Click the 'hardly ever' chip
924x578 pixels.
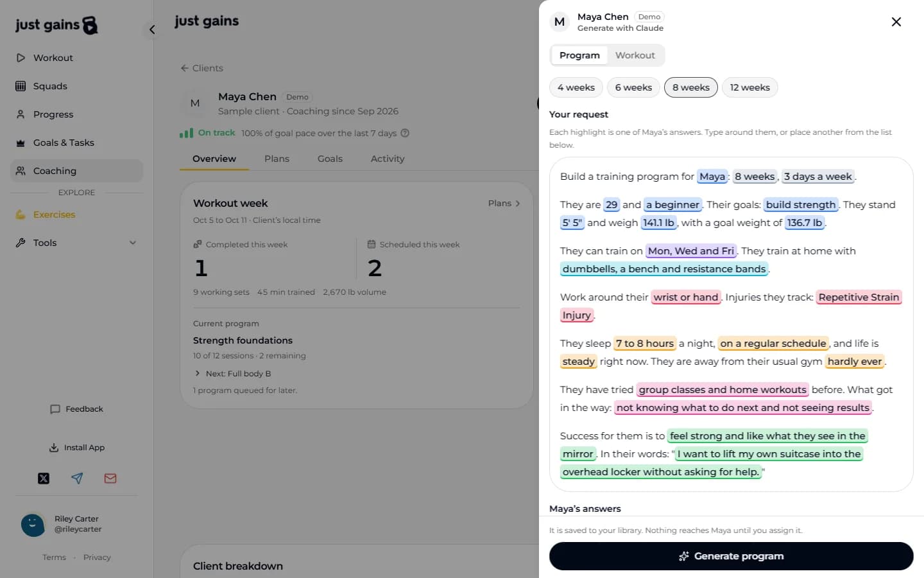(855, 362)
